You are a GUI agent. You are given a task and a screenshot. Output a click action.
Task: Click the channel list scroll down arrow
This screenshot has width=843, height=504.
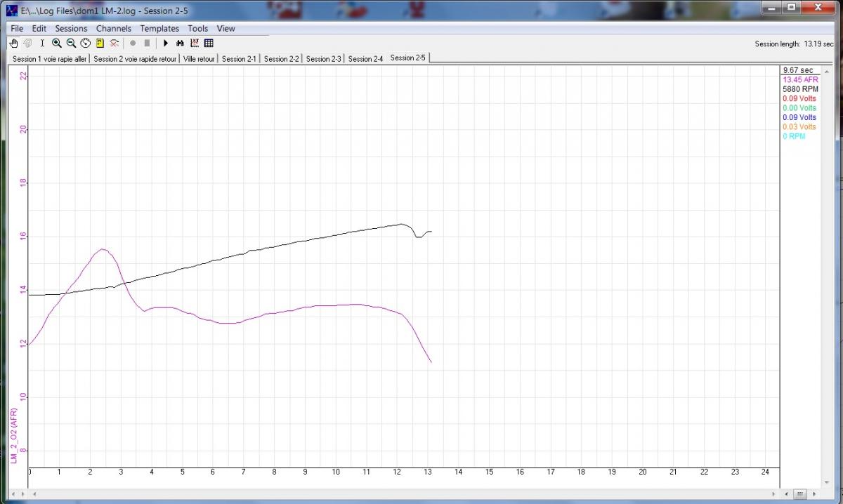827,482
